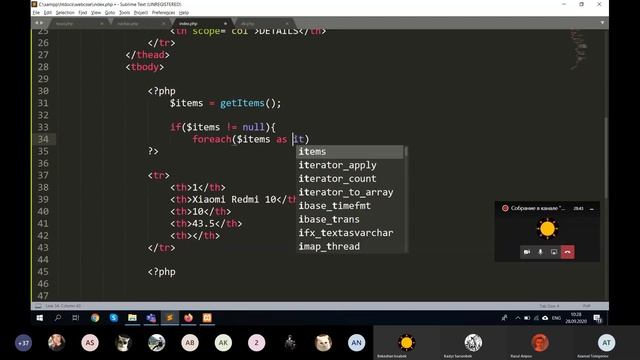Turn off camera in Teams call popup
The width and height of the screenshot is (640, 360).
(527, 252)
